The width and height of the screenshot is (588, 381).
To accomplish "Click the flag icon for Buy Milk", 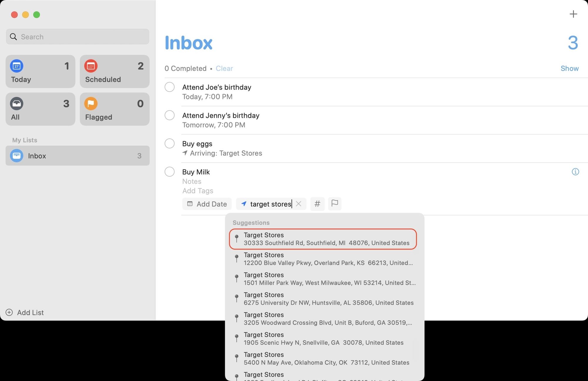I will [x=335, y=204].
